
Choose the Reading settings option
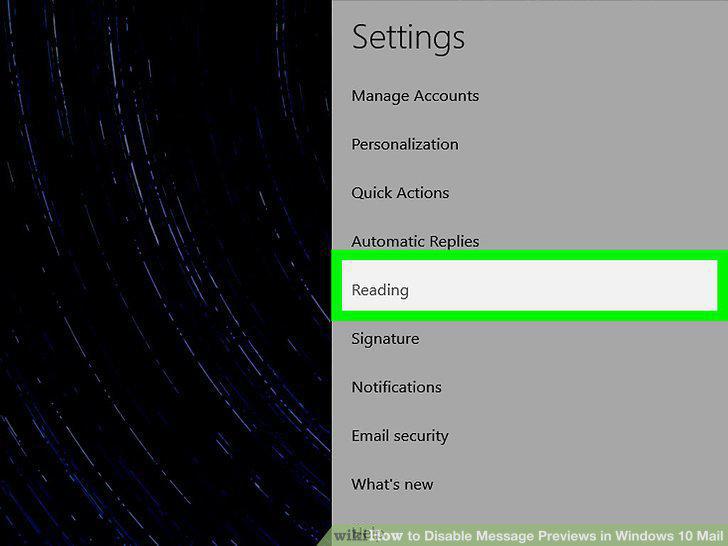529,286
